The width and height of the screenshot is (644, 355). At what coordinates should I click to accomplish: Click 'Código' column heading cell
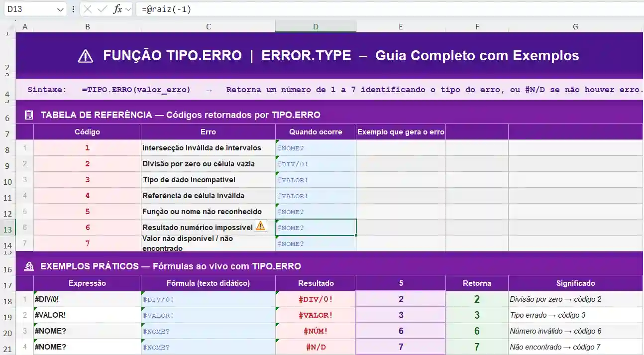(x=88, y=132)
